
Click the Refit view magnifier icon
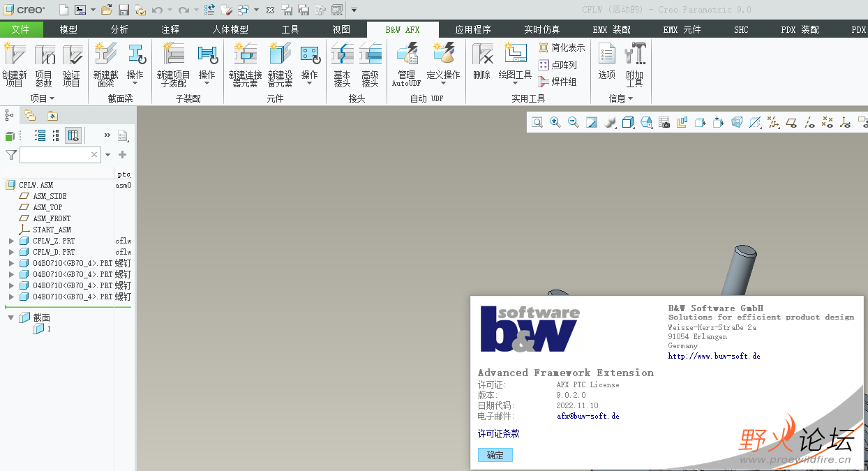click(537, 122)
